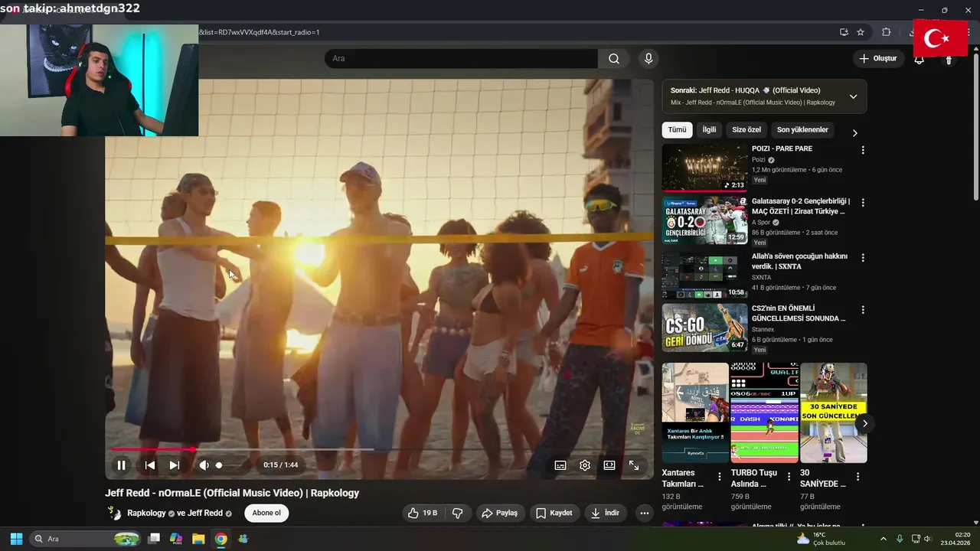
Task: Open the Windows Start menu
Action: [x=16, y=539]
